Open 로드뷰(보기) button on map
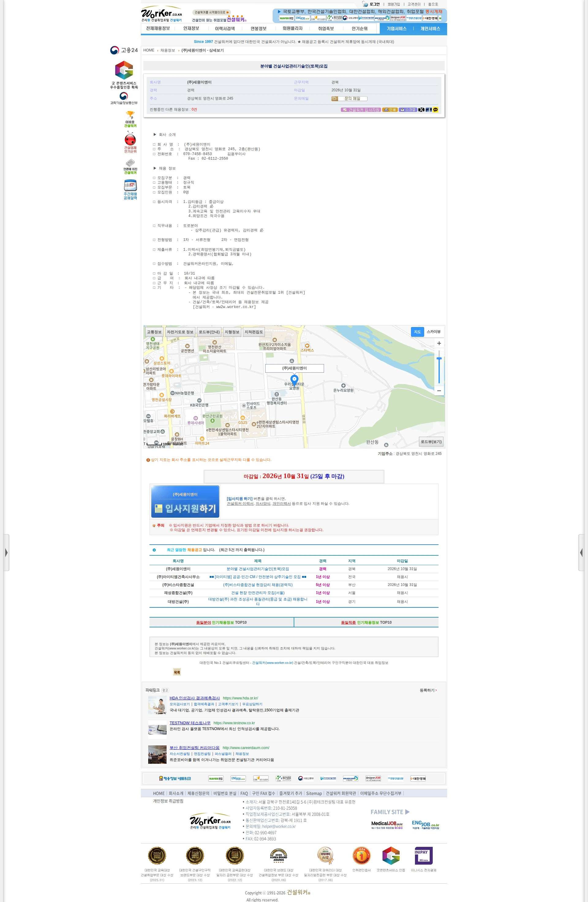This screenshot has width=588, height=902. pyautogui.click(x=431, y=442)
